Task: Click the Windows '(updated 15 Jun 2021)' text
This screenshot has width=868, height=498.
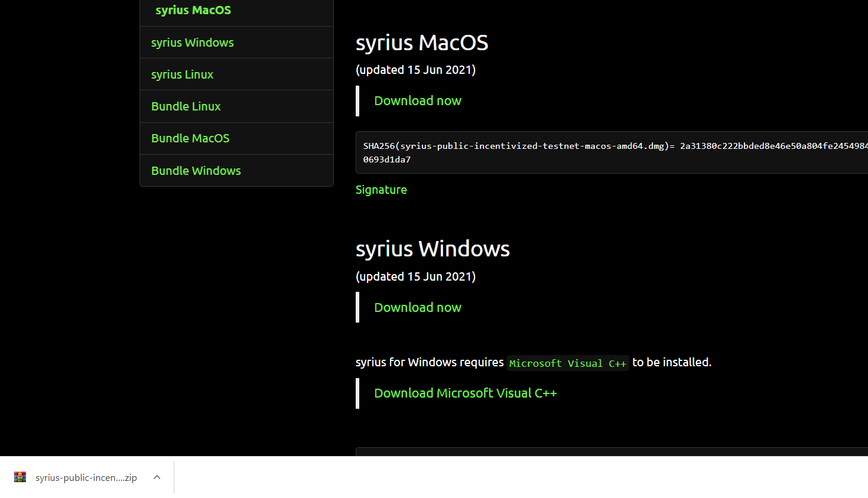Action: point(415,276)
